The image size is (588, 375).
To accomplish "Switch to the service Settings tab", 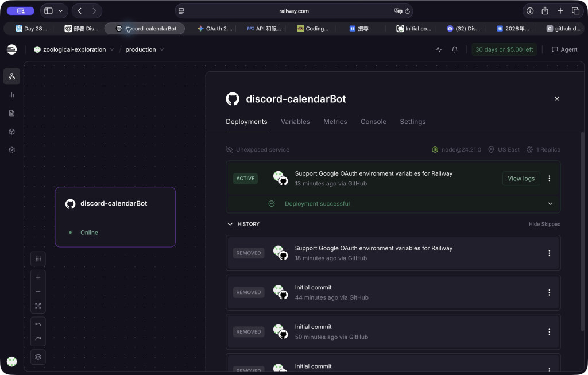I will tap(412, 122).
